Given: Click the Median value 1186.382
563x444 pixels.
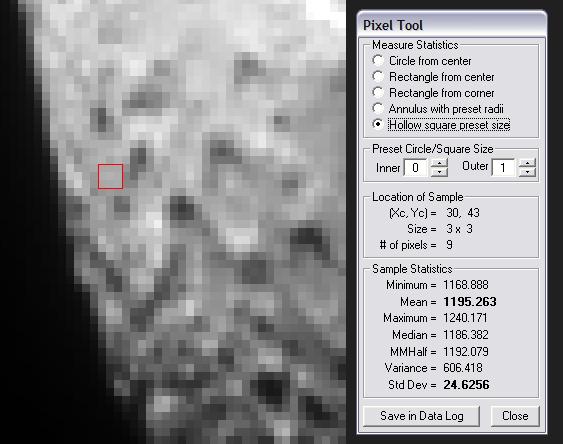Looking at the screenshot, I should point(466,335).
